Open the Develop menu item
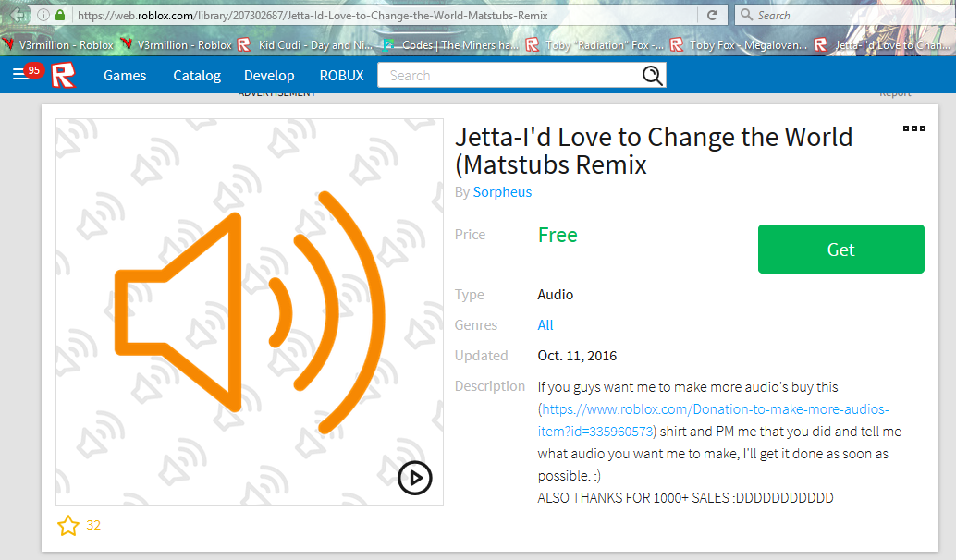Image resolution: width=956 pixels, height=560 pixels. 269,76
